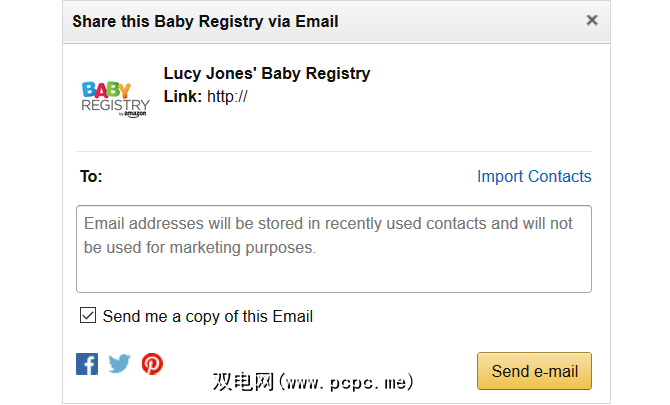670x405 pixels.
Task: Focus the email addresses text box
Action: pyautogui.click(x=334, y=249)
